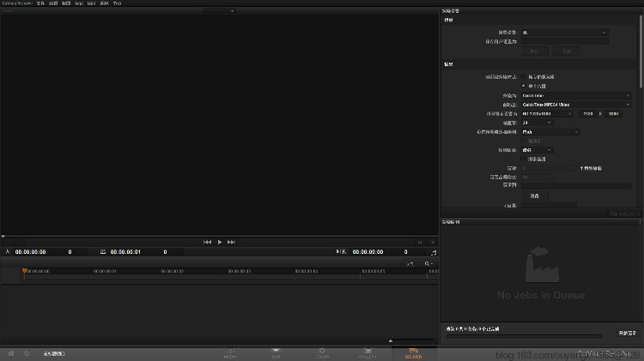Play the timeline in the viewer

pos(220,242)
